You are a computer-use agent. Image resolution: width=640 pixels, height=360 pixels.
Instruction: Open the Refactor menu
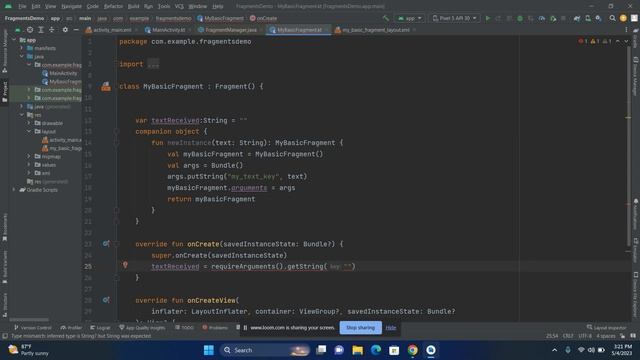113,7
